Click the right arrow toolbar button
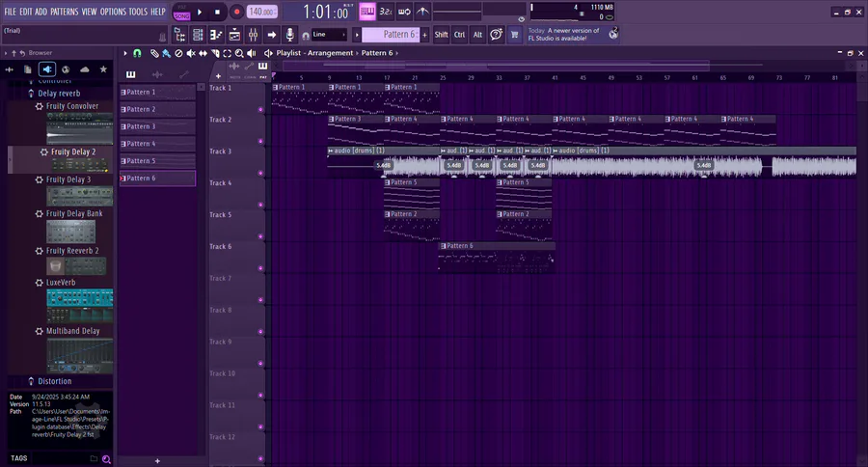Image resolution: width=868 pixels, height=467 pixels. click(x=271, y=35)
